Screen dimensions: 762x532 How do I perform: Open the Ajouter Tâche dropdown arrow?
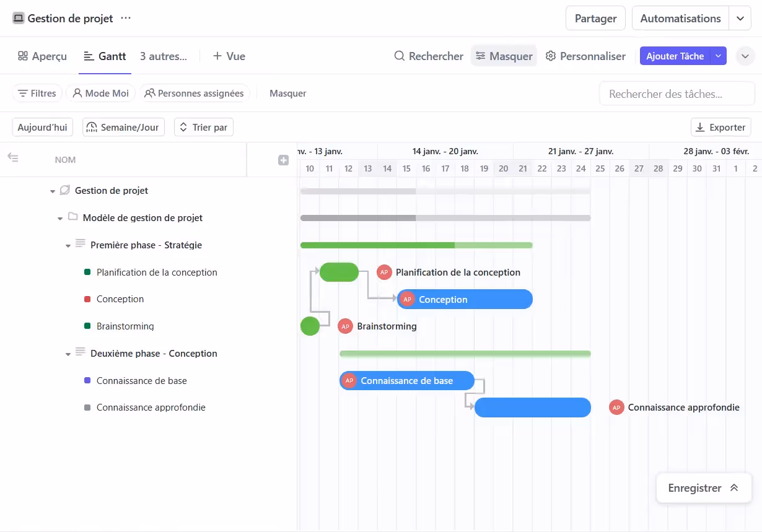pyautogui.click(x=719, y=56)
